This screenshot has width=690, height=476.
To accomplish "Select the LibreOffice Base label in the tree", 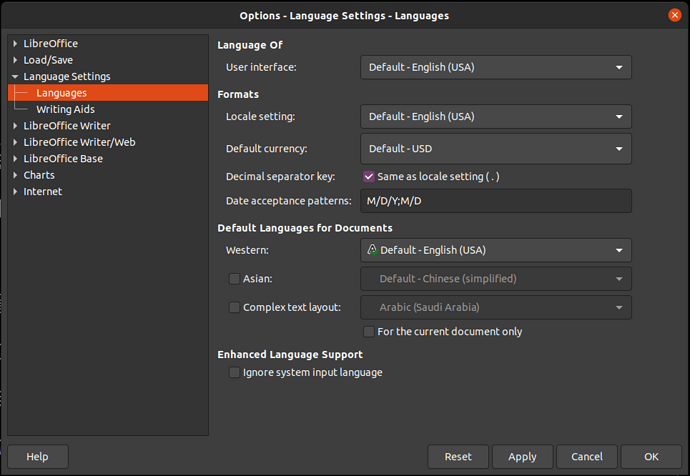I will click(x=63, y=158).
